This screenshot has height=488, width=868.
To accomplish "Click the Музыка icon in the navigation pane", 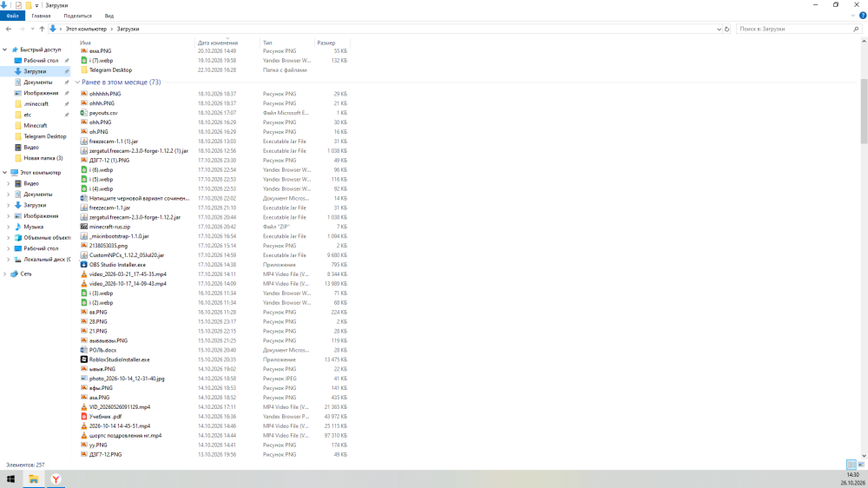I will click(17, 227).
